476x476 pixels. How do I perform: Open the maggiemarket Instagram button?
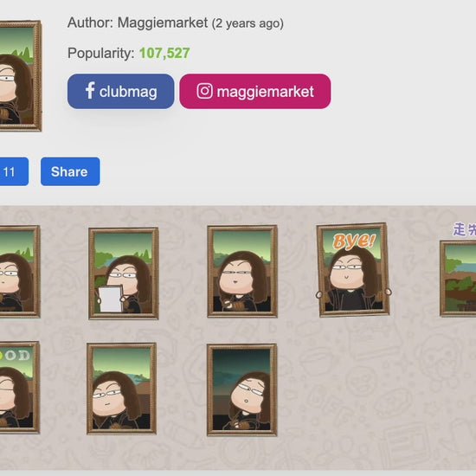(x=255, y=91)
